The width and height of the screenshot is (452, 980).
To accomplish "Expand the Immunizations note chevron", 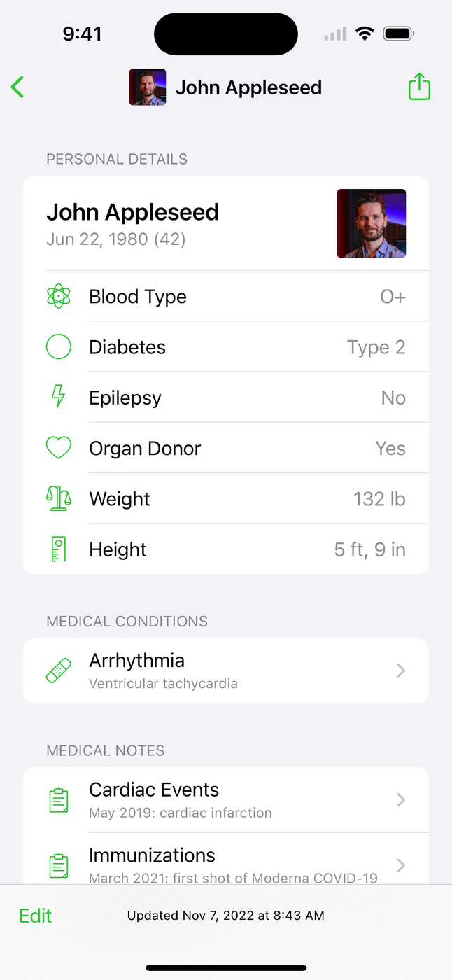I will pos(401,865).
